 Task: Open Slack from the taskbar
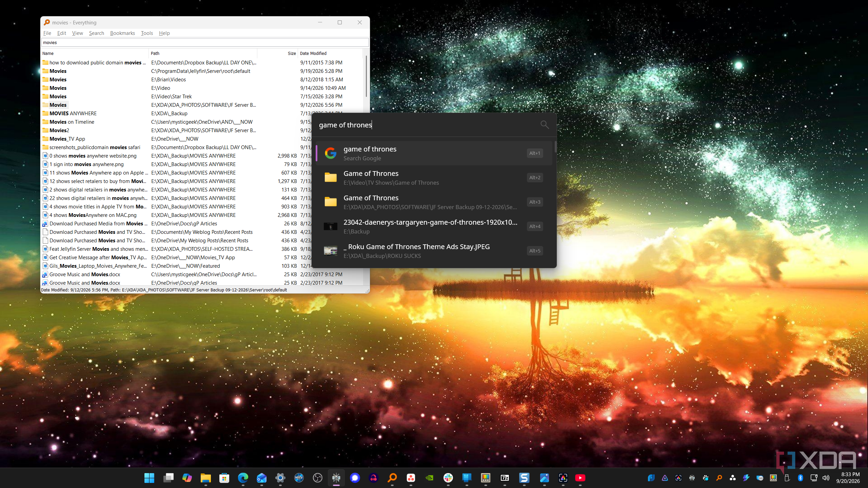[x=448, y=478]
